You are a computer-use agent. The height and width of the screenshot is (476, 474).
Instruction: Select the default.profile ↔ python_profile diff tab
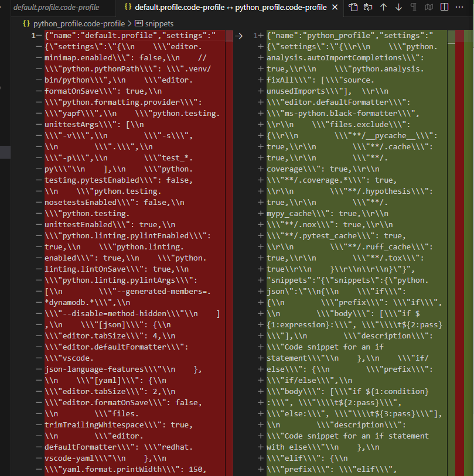coord(231,7)
